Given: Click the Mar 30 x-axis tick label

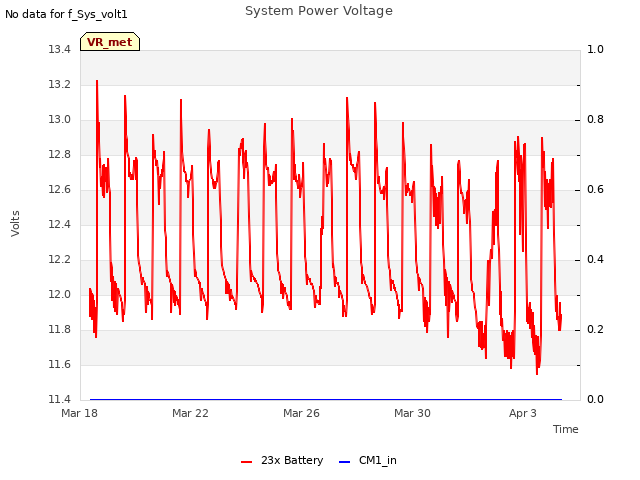Looking at the screenshot, I should tap(412, 413).
